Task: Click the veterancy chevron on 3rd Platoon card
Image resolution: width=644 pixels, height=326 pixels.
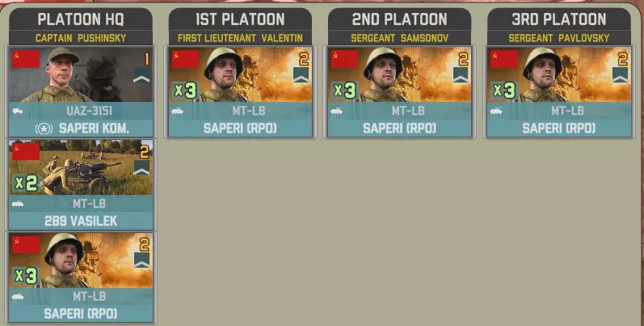Action: pos(621,75)
